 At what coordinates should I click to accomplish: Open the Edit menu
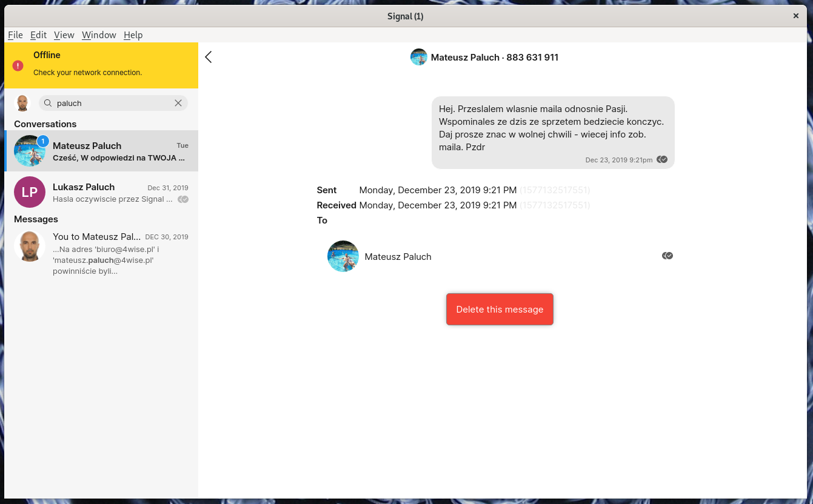point(38,35)
